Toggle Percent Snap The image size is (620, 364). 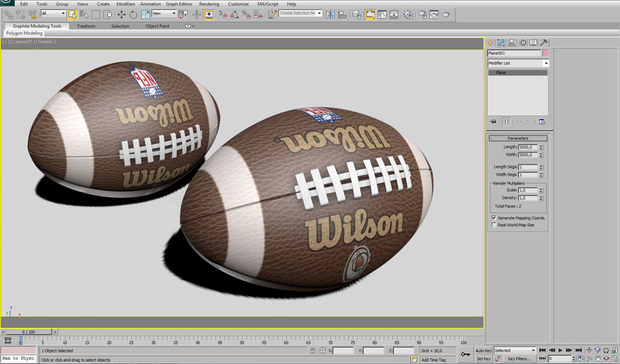tap(246, 15)
